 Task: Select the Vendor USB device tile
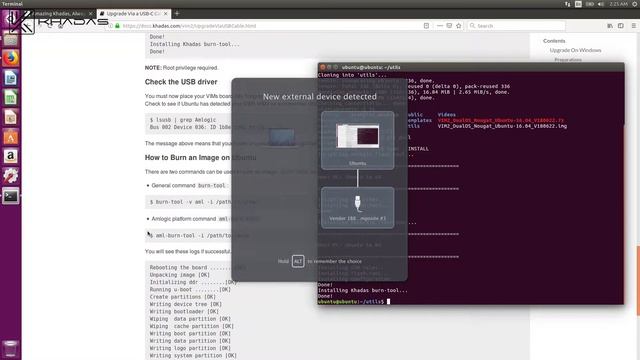[358, 207]
